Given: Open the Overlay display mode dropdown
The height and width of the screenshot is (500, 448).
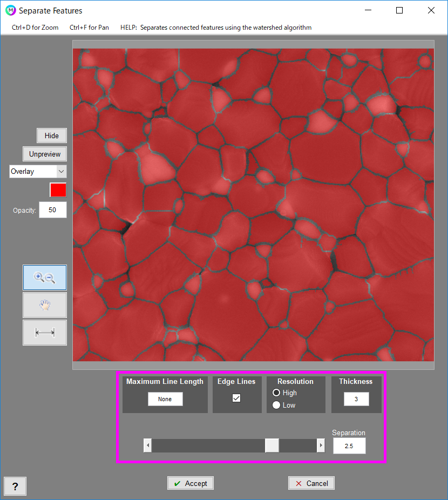Looking at the screenshot, I should [38, 171].
